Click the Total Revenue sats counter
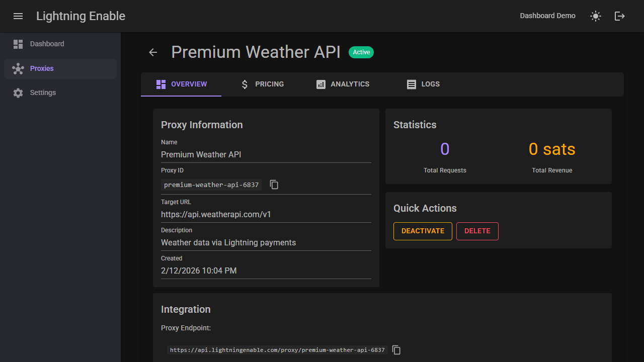The image size is (644, 362). tap(552, 149)
